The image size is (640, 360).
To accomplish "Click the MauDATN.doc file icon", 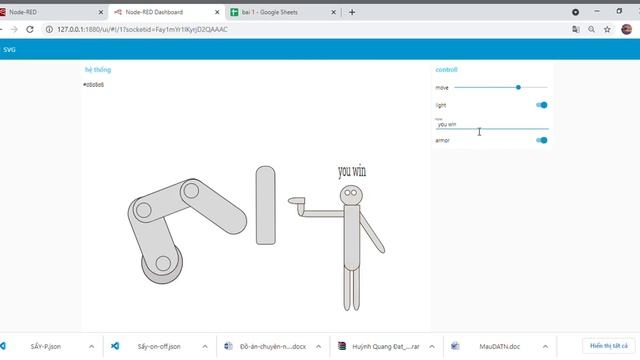I will [455, 346].
